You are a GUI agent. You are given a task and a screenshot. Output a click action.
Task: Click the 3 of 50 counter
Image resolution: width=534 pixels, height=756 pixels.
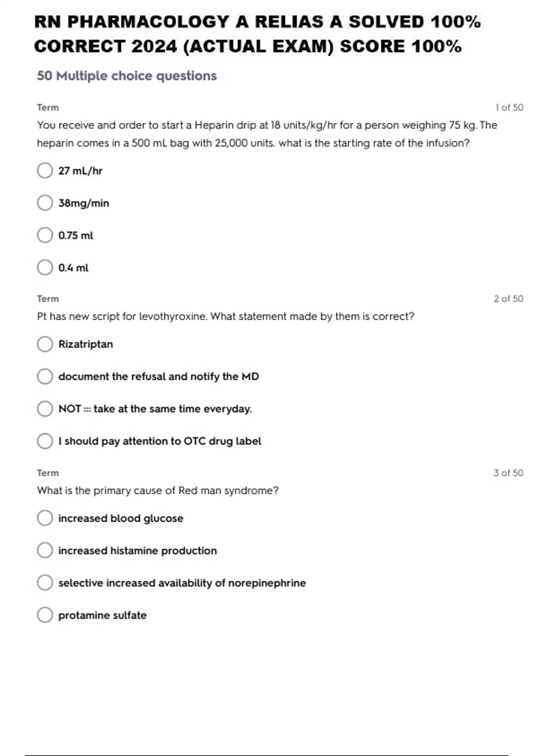pos(508,473)
